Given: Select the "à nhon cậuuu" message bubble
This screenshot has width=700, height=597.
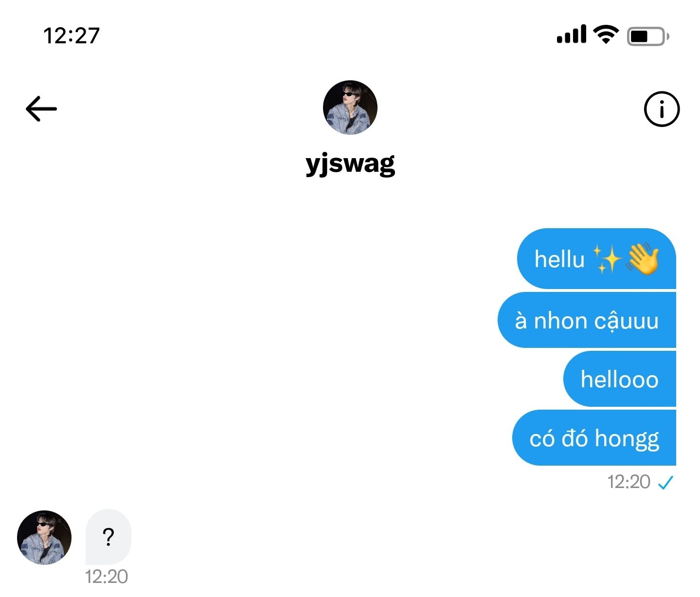Looking at the screenshot, I should tap(587, 321).
